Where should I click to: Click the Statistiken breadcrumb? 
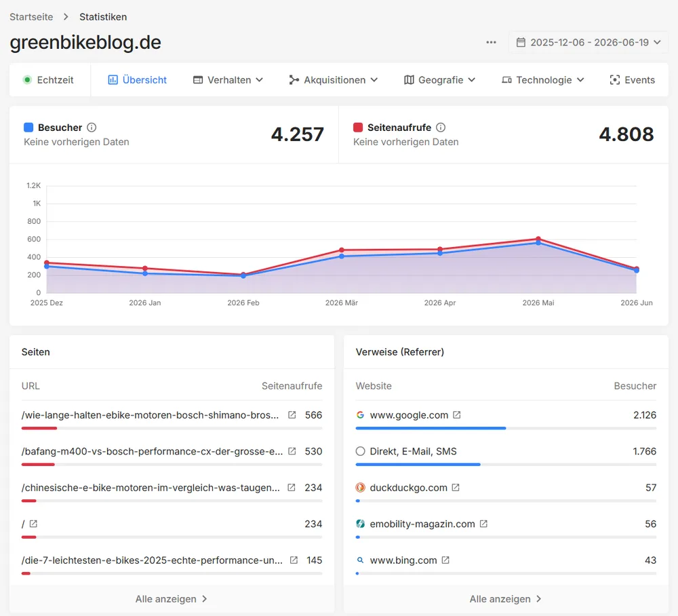coord(103,17)
